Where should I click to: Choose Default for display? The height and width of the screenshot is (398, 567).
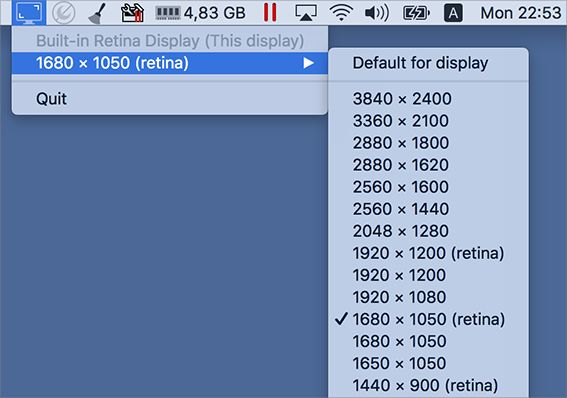tap(429, 63)
